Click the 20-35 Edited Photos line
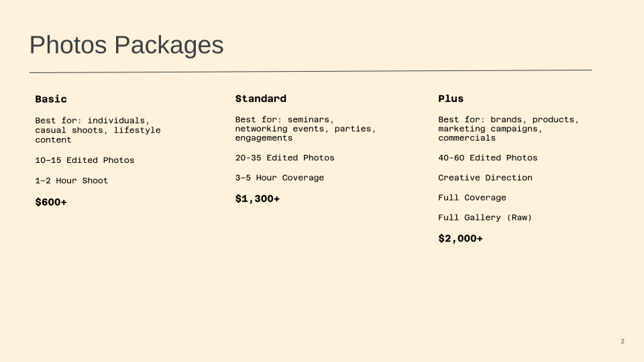This screenshot has height=362, width=644. [284, 158]
